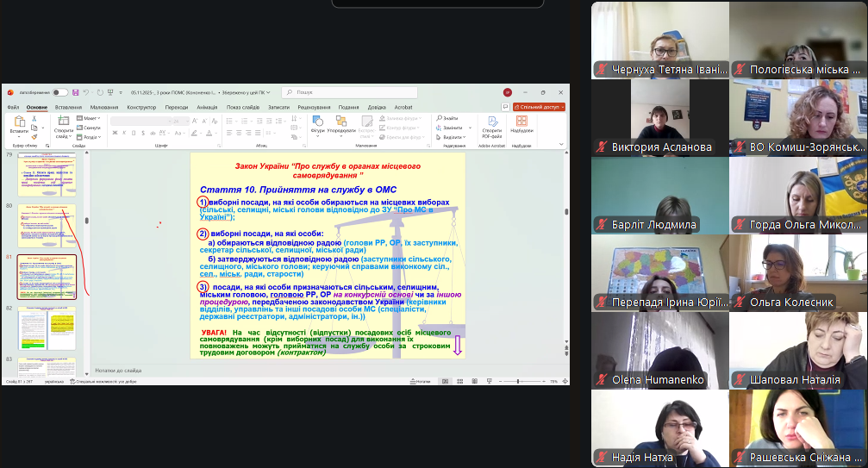This screenshot has height=468, width=868.
Task: Click the Спільний доступ share button
Action: pos(540,107)
